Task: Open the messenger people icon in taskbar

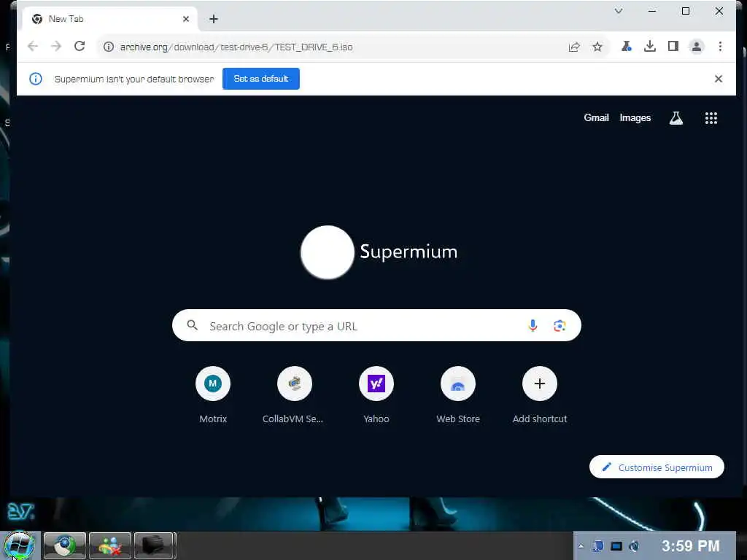Action: [110, 545]
